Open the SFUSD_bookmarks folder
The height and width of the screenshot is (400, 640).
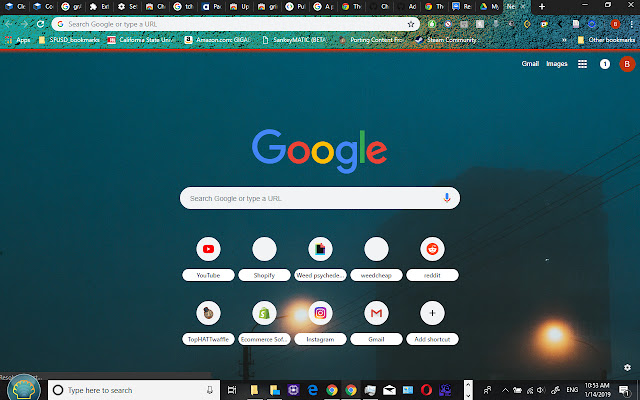click(69, 40)
